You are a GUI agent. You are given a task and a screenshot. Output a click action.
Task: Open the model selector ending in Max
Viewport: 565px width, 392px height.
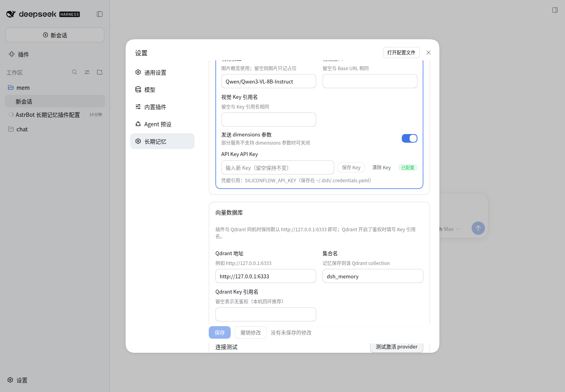[x=449, y=229]
